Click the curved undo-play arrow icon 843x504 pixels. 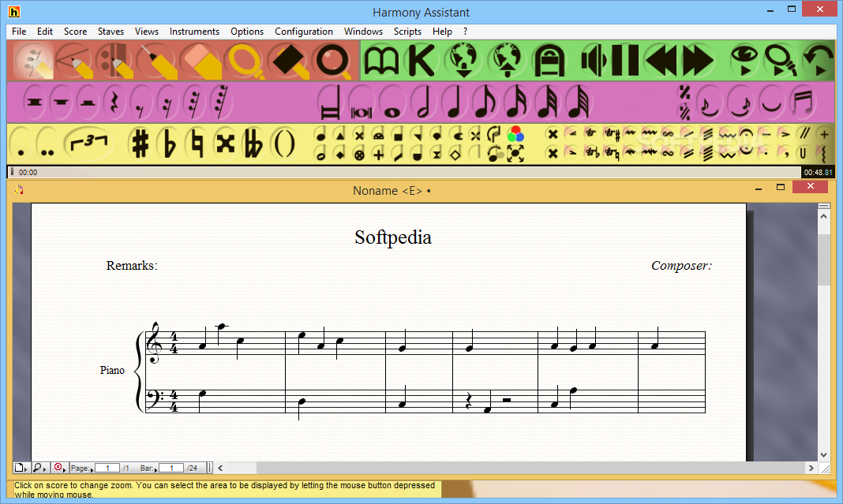(x=817, y=60)
